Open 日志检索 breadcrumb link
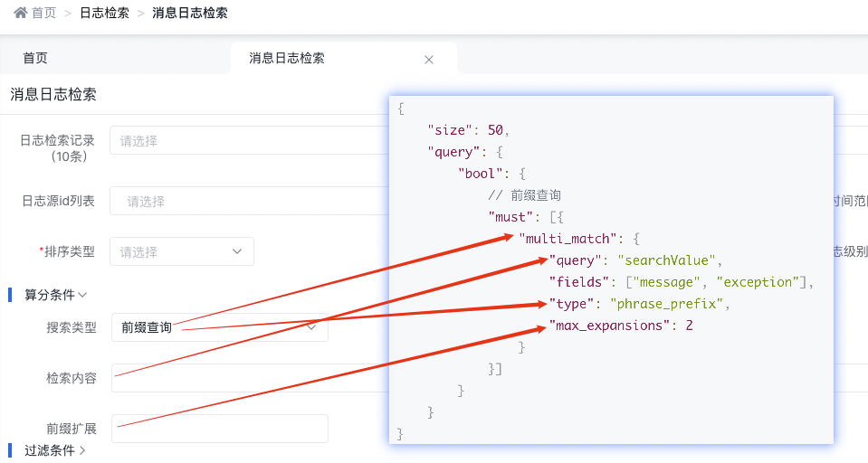868x463 pixels. click(105, 13)
